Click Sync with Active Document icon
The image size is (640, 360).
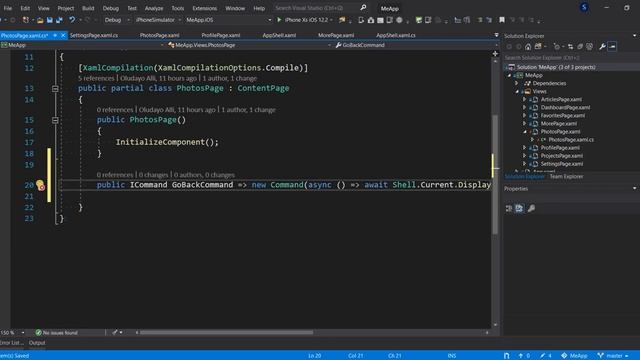570,47
